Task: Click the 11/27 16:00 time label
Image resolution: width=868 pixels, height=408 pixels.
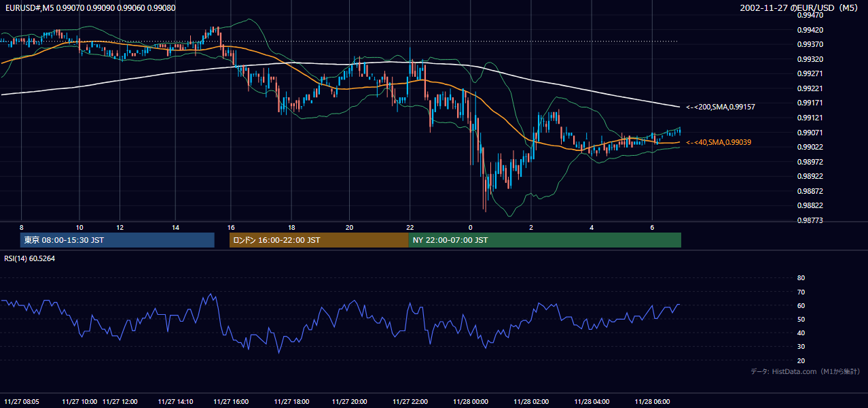Action: pos(231,402)
